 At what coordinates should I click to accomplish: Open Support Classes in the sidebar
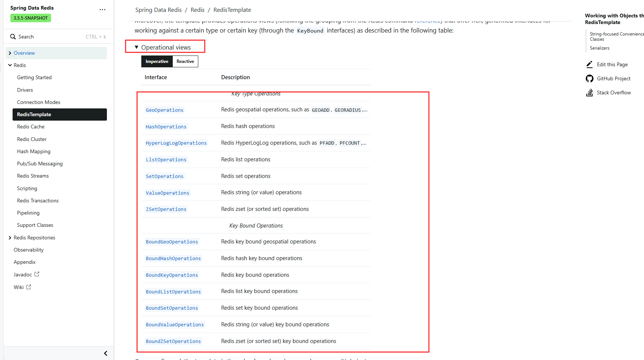(35, 225)
